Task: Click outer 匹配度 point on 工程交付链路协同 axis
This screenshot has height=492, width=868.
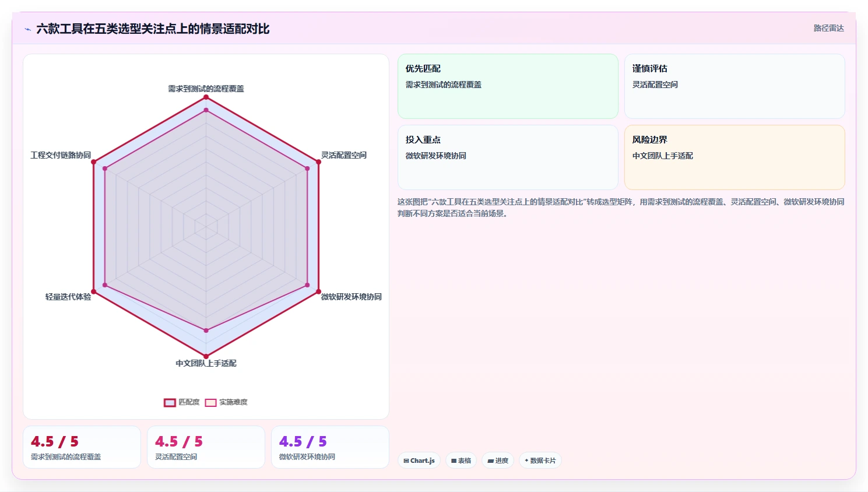Action: (93, 161)
